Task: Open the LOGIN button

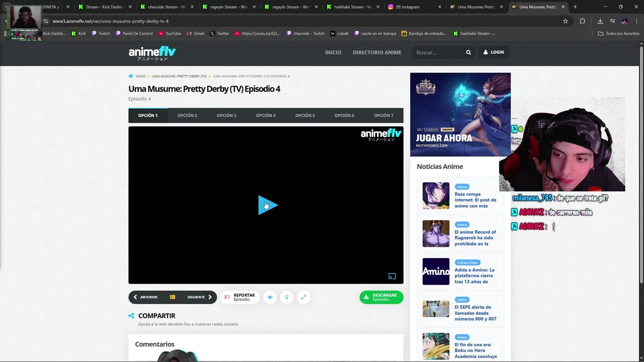Action: [494, 52]
